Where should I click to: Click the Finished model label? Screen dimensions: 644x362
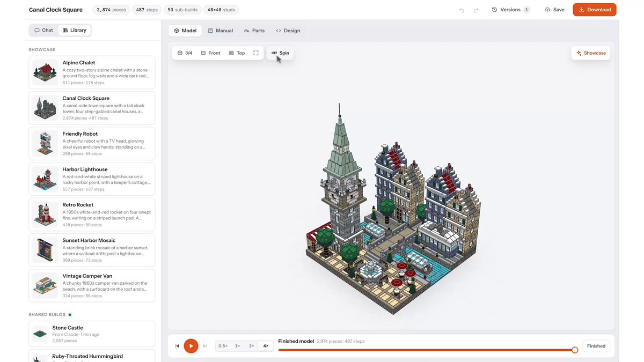(x=296, y=341)
